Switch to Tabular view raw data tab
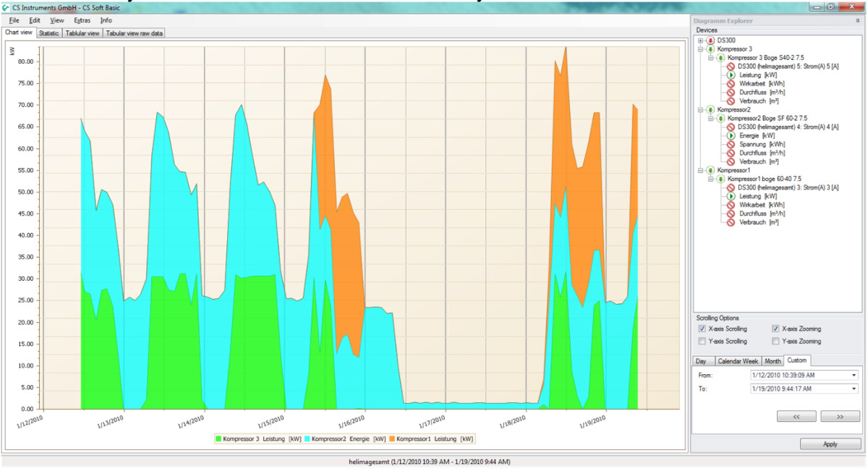Screen dimensions: 868x469 135,33
